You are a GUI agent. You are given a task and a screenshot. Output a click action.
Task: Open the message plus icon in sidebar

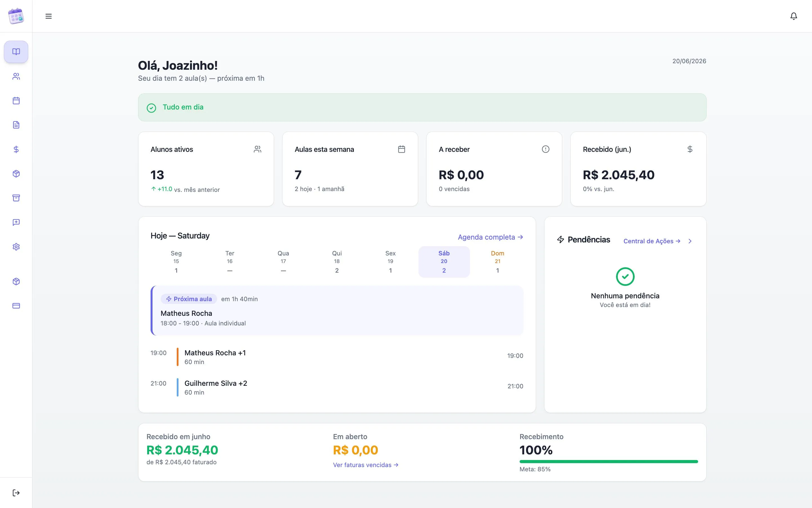coord(16,222)
